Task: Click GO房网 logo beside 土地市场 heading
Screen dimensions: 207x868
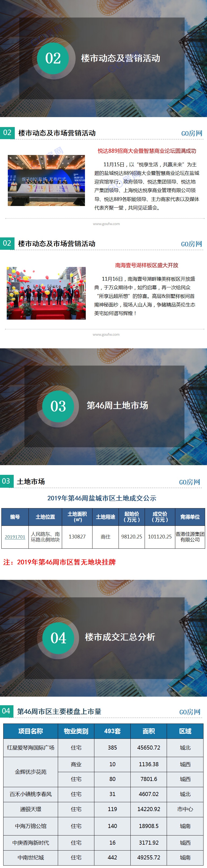Action: pos(190,482)
